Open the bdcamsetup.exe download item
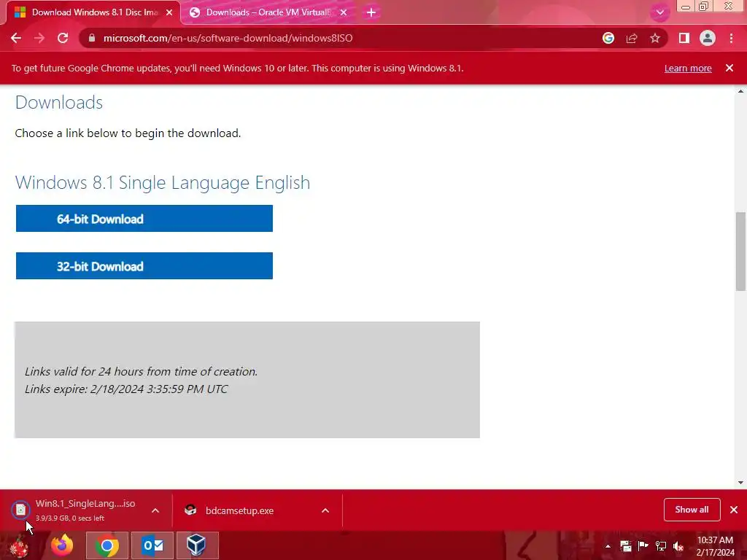The width and height of the screenshot is (747, 560). click(239, 510)
